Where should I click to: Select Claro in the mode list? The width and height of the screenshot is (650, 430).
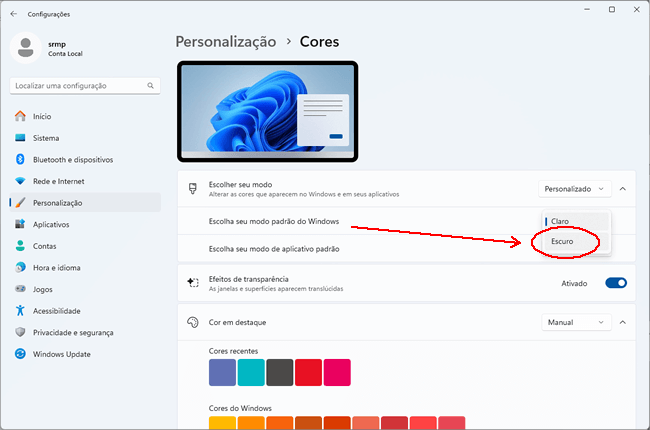576,221
